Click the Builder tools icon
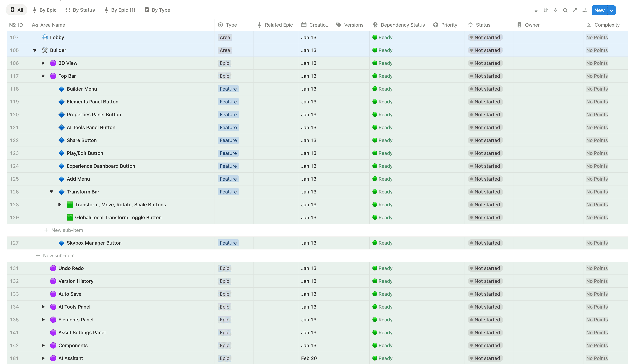 click(x=45, y=50)
